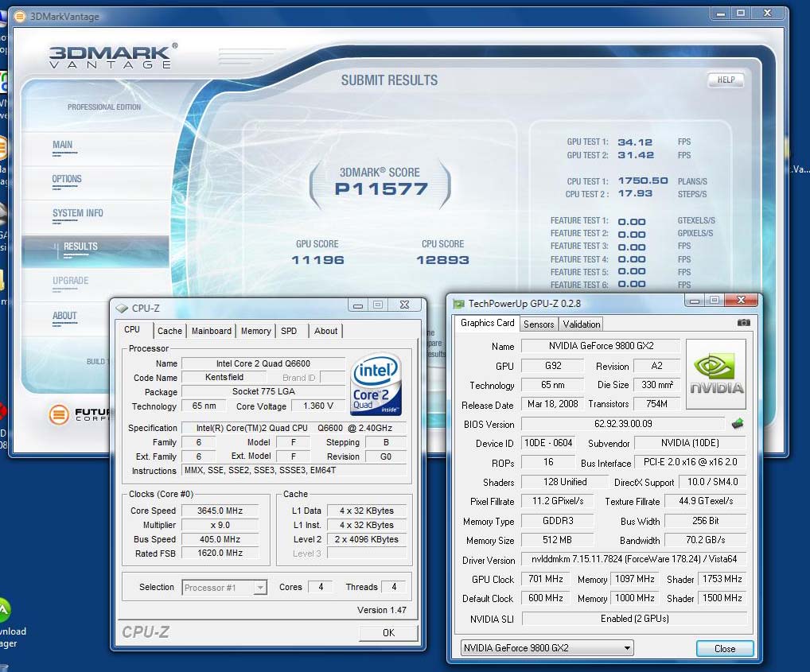This screenshot has height=672, width=810.
Task: Click the Pixel Fillrate value 11.2 GPixel/s
Action: click(x=558, y=501)
